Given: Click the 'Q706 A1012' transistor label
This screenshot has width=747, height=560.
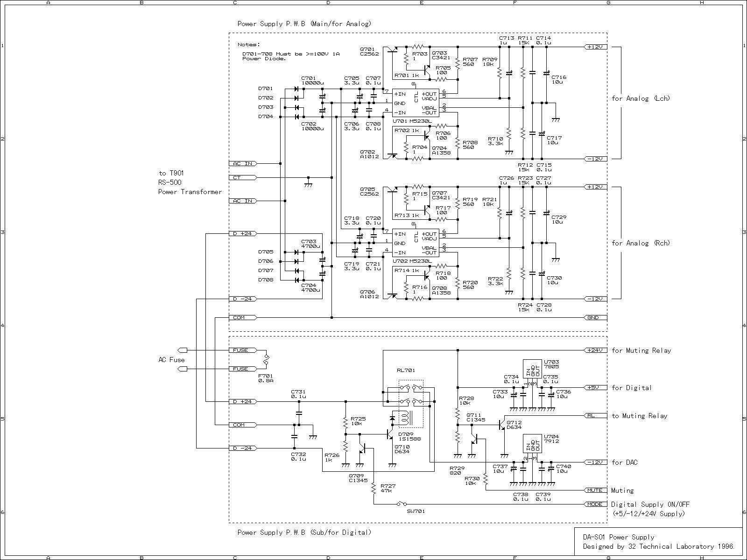Looking at the screenshot, I should click(x=369, y=294).
